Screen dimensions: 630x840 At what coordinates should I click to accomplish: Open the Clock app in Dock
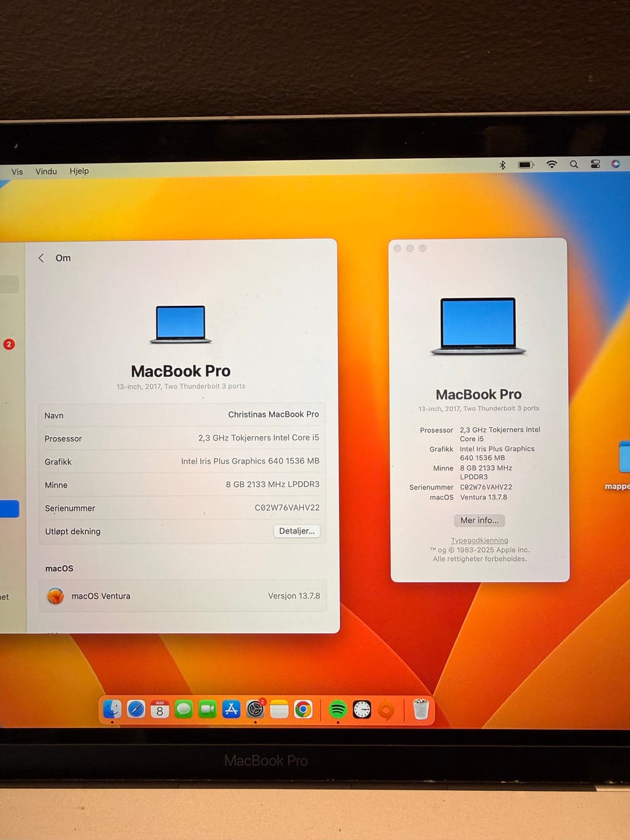pos(362,709)
